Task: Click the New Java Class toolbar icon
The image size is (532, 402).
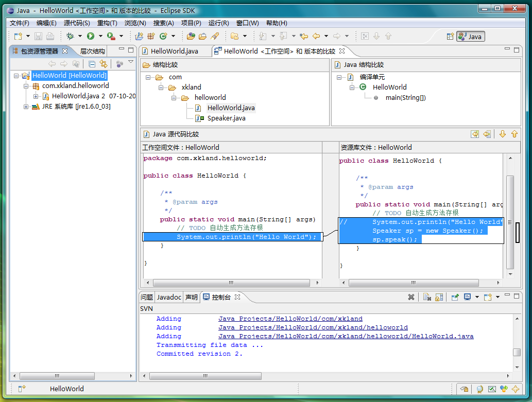Action: (164, 36)
